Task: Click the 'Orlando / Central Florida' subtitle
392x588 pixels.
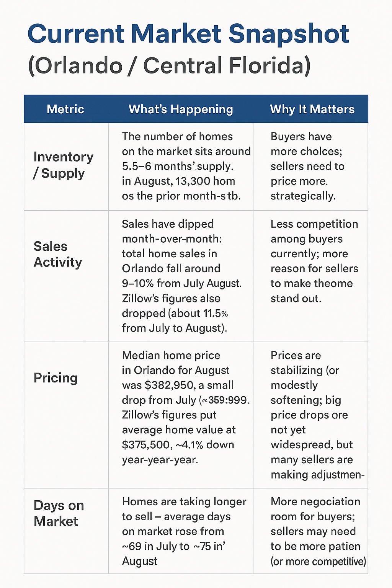Action: pos(169,65)
